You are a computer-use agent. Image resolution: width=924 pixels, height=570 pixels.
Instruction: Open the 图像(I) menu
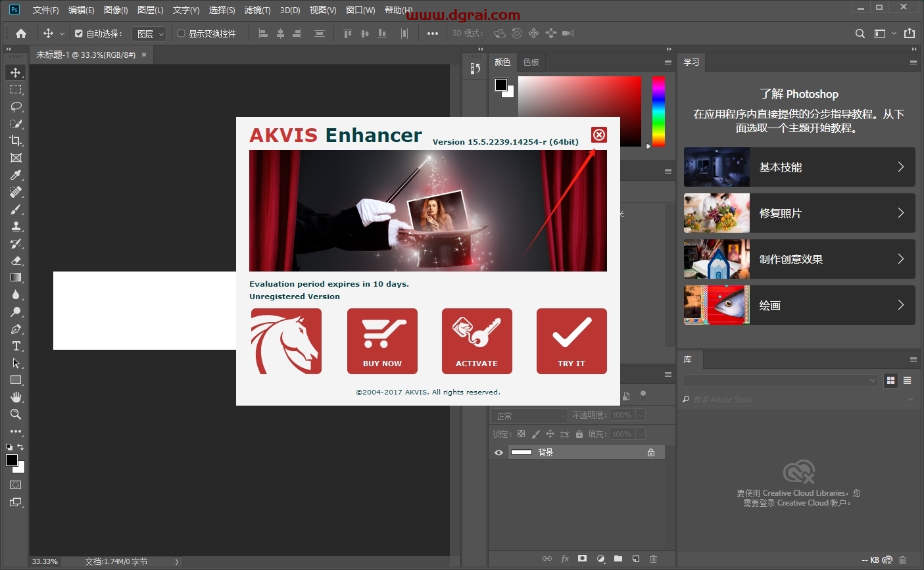click(x=116, y=10)
